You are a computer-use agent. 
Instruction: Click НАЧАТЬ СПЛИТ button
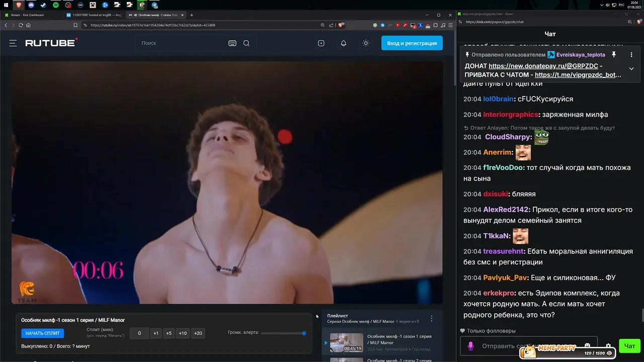click(43, 333)
